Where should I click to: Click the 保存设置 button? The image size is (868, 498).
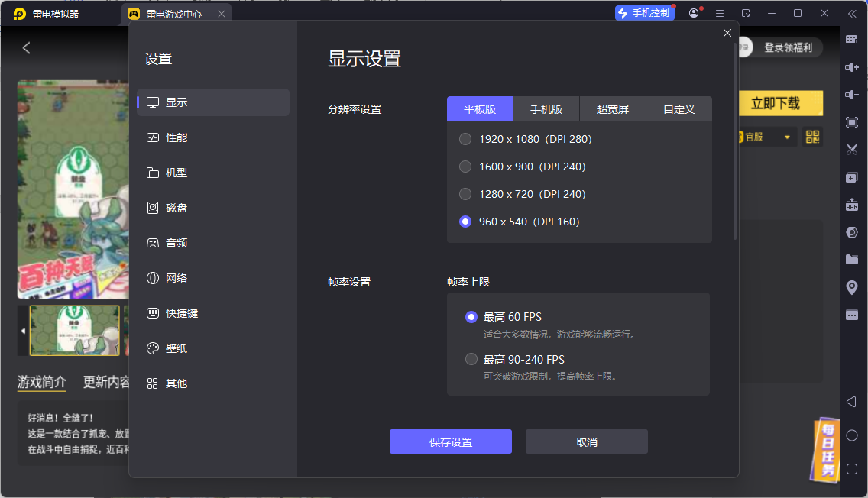tap(450, 441)
